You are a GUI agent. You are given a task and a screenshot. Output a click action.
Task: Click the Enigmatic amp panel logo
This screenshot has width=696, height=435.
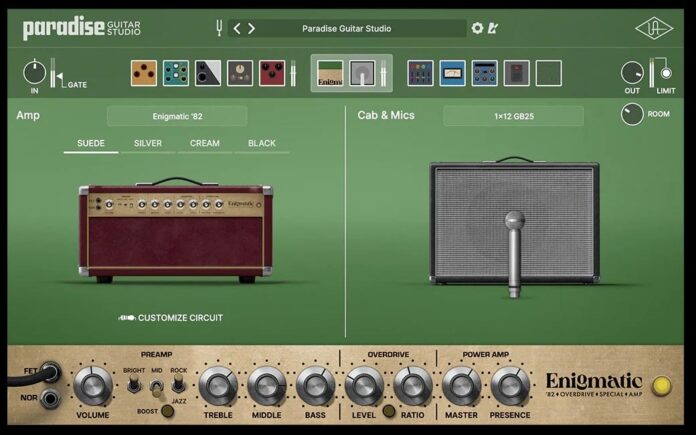click(x=594, y=384)
